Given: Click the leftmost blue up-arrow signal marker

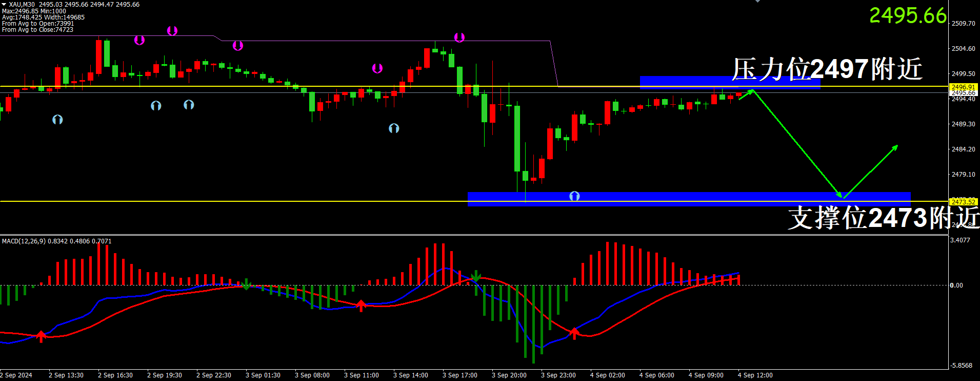Looking at the screenshot, I should pyautogui.click(x=57, y=120).
